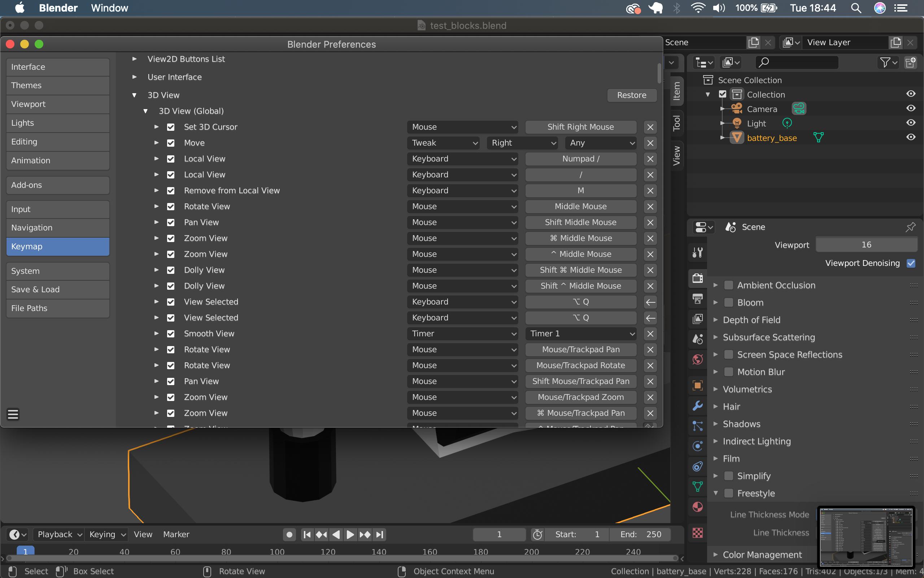Uncheck the Set 3D Cursor keymap item
The image size is (924, 578).
171,127
